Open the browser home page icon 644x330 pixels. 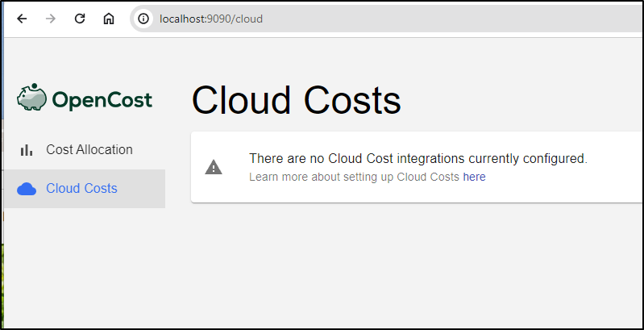pos(109,19)
